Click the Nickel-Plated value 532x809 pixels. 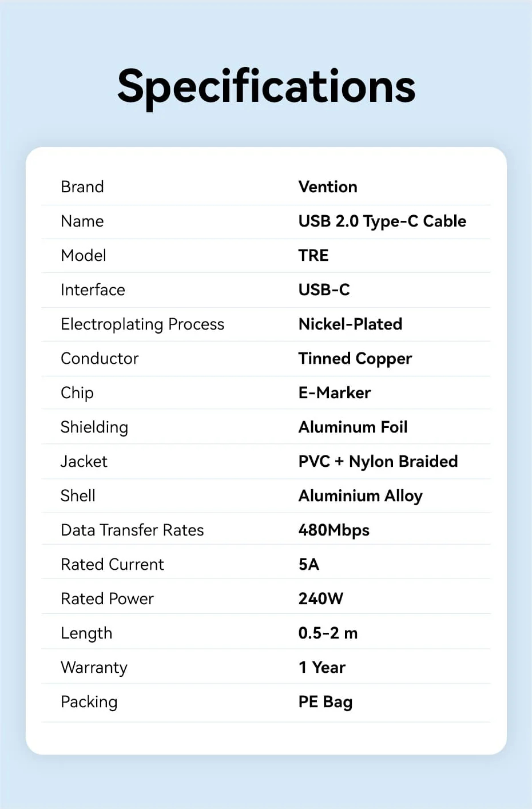[350, 324]
